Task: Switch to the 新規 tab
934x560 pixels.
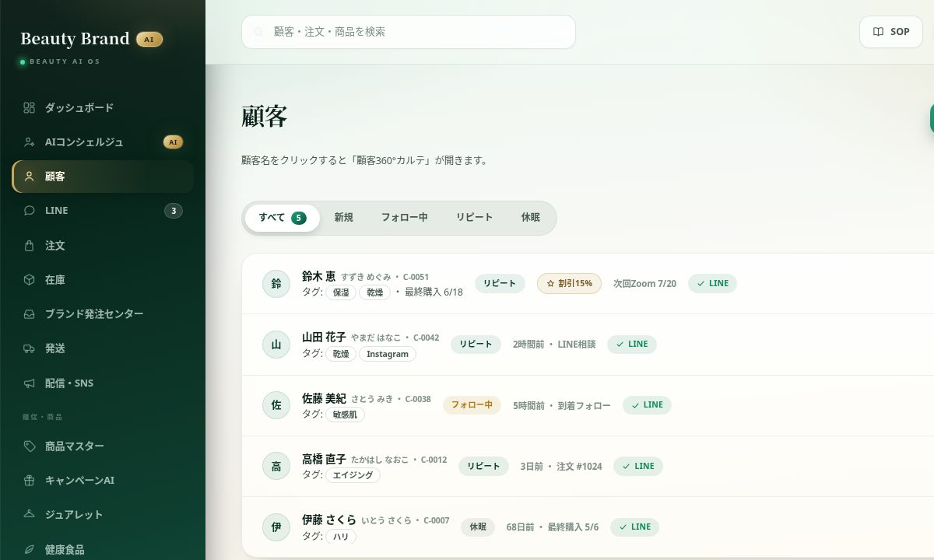Action: click(343, 218)
